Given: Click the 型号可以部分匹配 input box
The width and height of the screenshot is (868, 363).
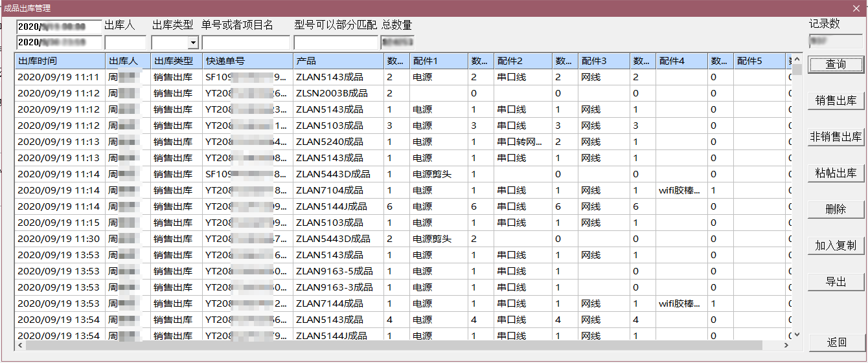Looking at the screenshot, I should click(336, 43).
